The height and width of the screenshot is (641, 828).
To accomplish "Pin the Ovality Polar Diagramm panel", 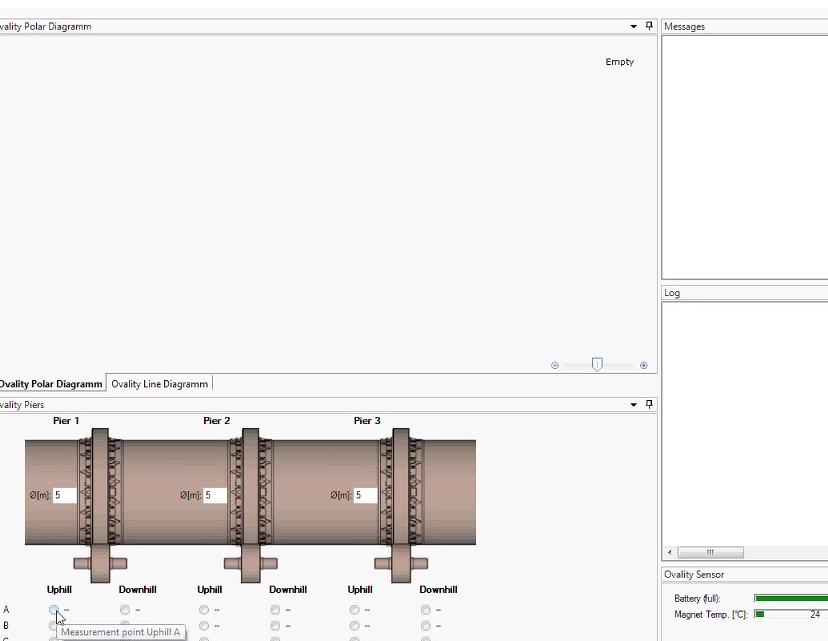I will point(649,26).
